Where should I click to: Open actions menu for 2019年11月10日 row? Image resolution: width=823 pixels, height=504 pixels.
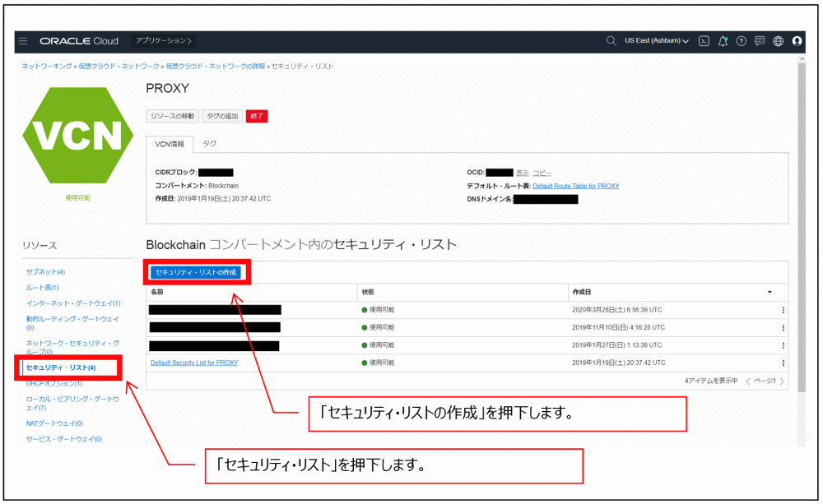click(783, 328)
